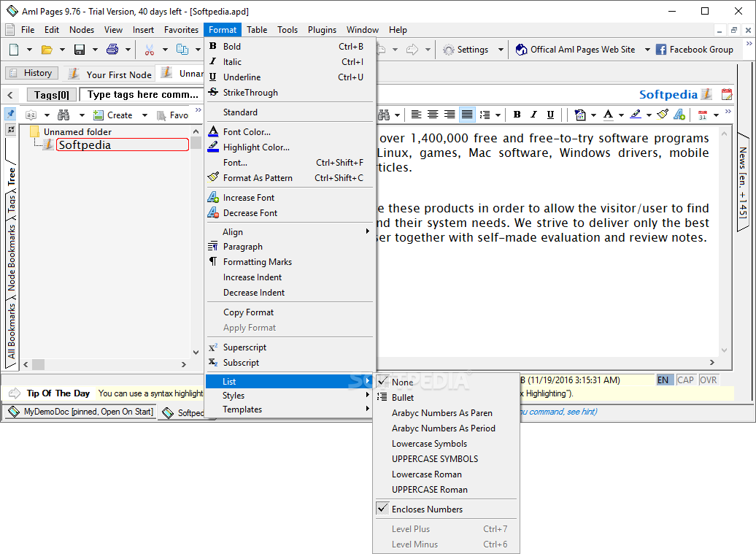Click the binoculars find icon in tree toolbar

pyautogui.click(x=63, y=115)
